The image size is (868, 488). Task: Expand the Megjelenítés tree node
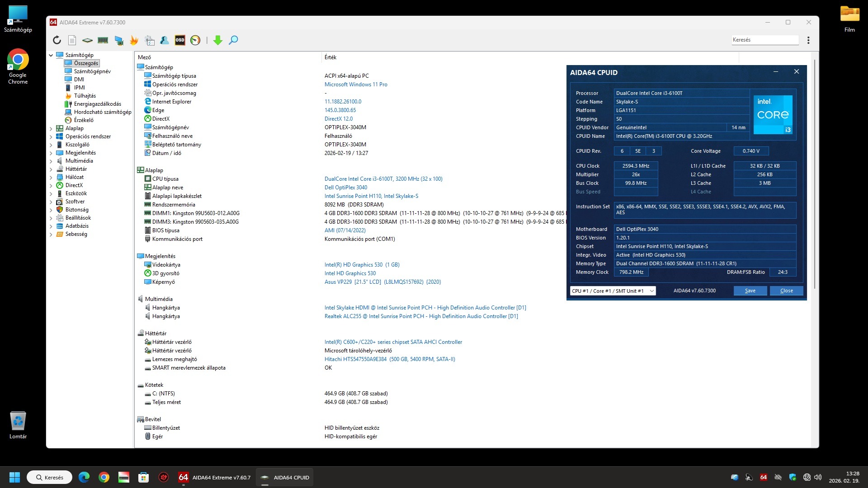coord(51,153)
